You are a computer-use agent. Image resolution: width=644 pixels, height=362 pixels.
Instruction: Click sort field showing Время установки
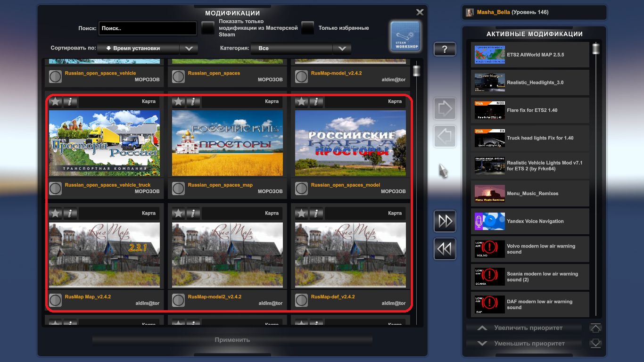coord(138,48)
